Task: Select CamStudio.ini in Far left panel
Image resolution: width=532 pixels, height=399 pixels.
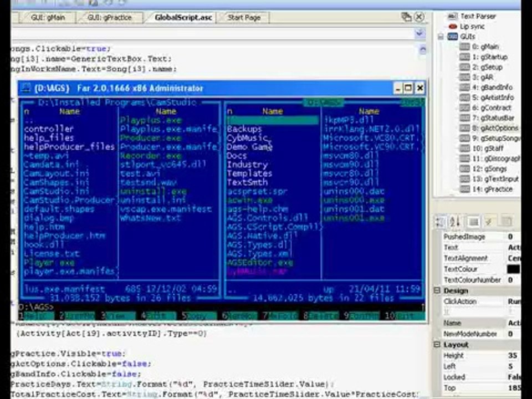Action: click(57, 191)
